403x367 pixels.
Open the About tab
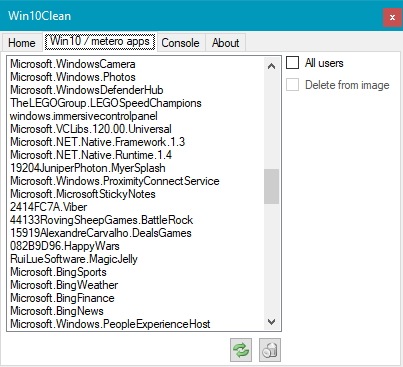click(x=226, y=43)
